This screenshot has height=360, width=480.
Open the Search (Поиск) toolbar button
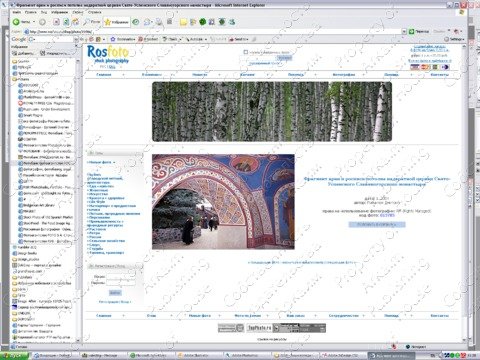[92, 22]
